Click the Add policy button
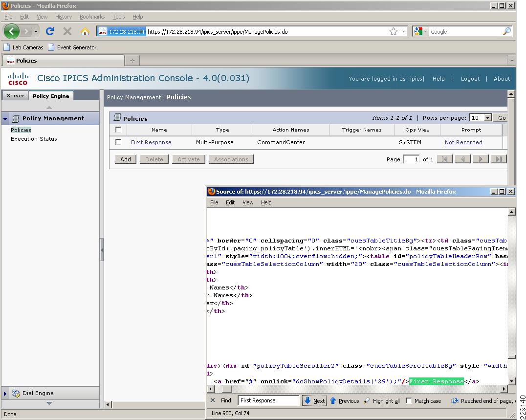 126,159
